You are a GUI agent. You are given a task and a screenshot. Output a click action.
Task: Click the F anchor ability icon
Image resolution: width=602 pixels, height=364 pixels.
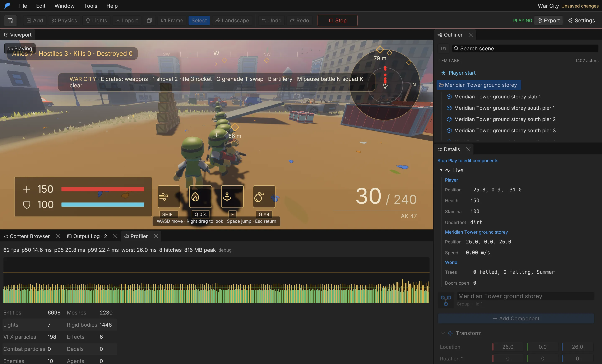pyautogui.click(x=232, y=197)
